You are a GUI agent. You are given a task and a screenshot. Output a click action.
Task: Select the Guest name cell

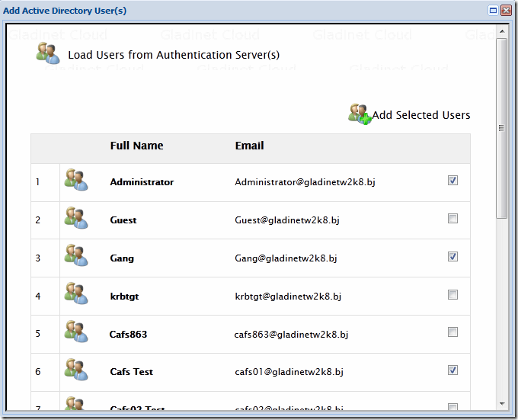(x=123, y=220)
